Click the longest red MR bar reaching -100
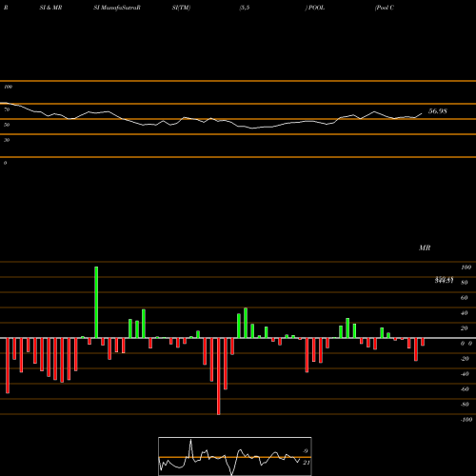This screenshot has width=476, height=476. click(219, 376)
